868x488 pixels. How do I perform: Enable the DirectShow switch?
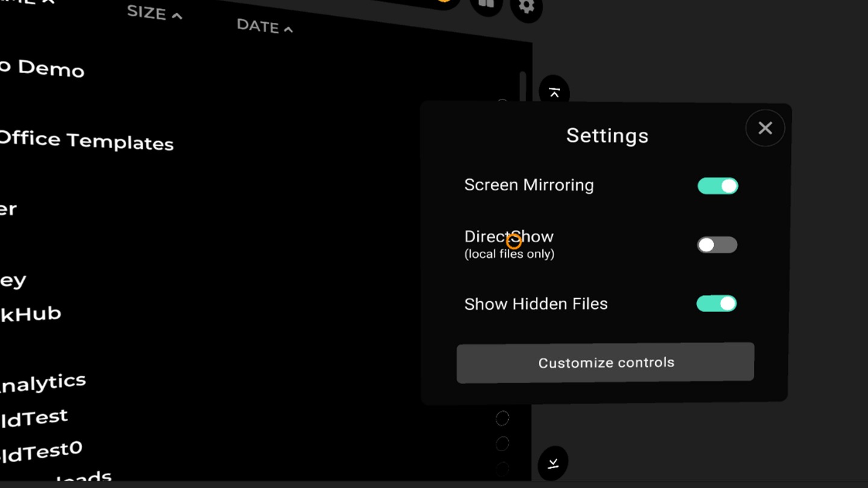pos(717,245)
